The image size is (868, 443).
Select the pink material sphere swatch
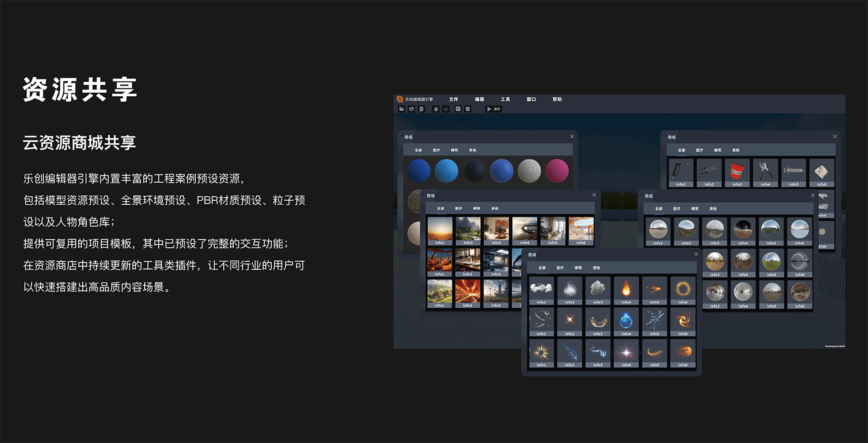click(557, 171)
